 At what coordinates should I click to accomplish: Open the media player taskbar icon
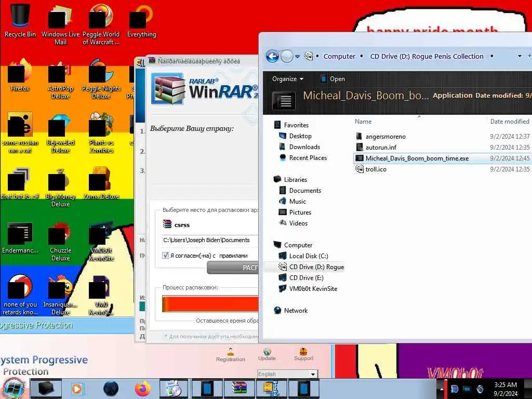(x=77, y=389)
